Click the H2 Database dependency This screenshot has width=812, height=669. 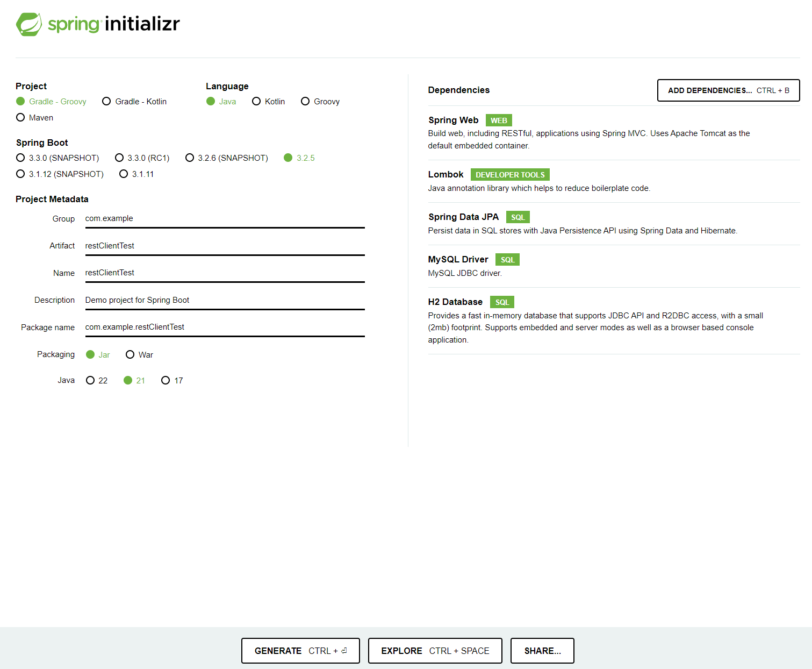455,302
